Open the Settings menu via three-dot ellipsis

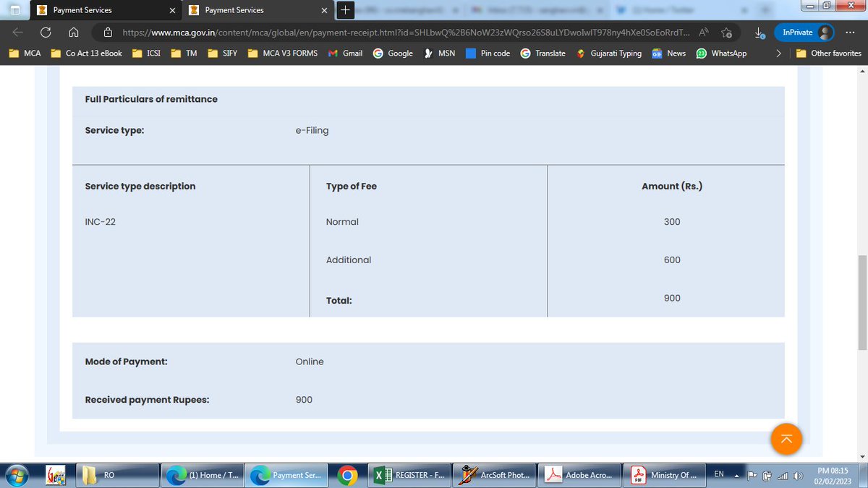click(x=850, y=33)
